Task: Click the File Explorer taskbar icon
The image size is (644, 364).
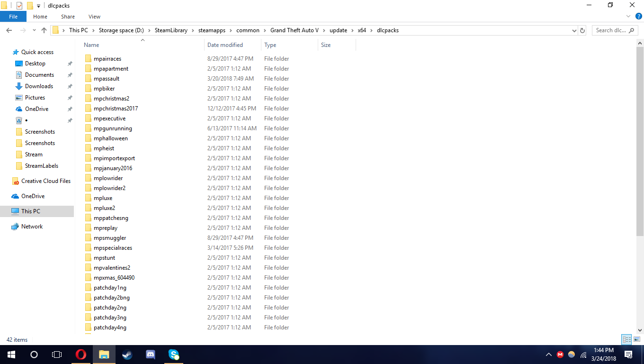Action: click(104, 354)
